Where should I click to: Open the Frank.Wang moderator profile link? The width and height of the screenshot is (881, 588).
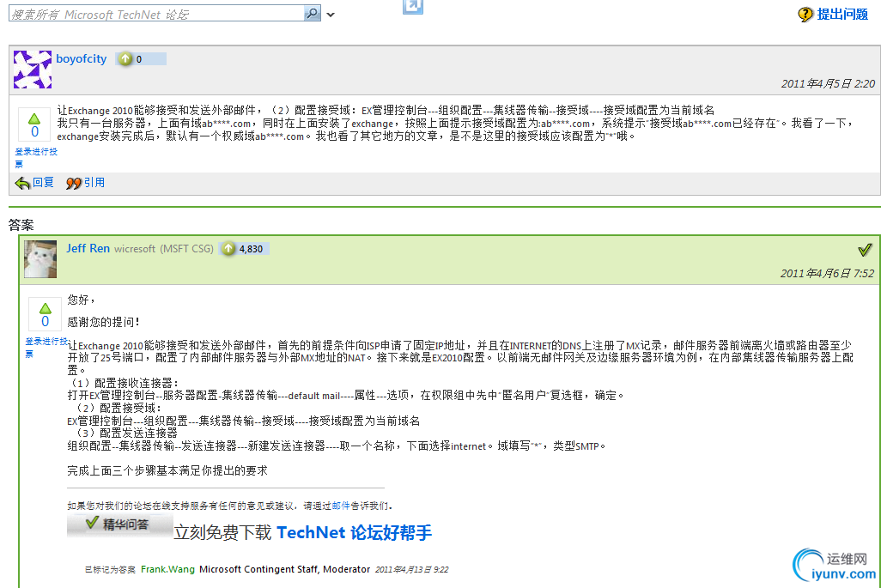[x=167, y=569]
